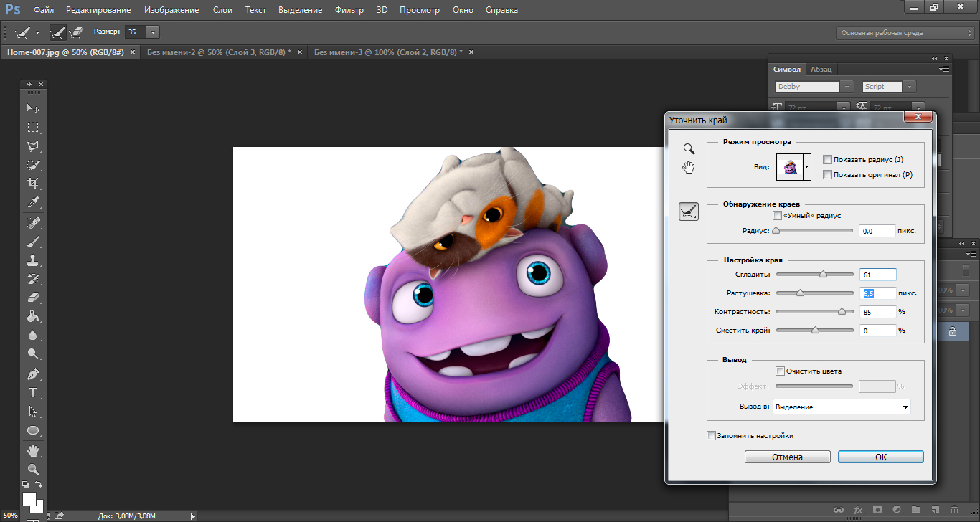Toggle the Показать радиус (J) checkbox

pos(828,160)
